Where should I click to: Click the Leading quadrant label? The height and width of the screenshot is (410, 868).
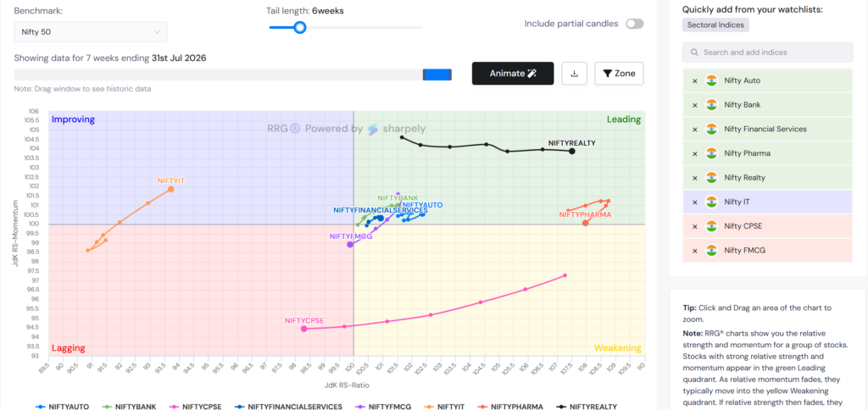tap(624, 119)
